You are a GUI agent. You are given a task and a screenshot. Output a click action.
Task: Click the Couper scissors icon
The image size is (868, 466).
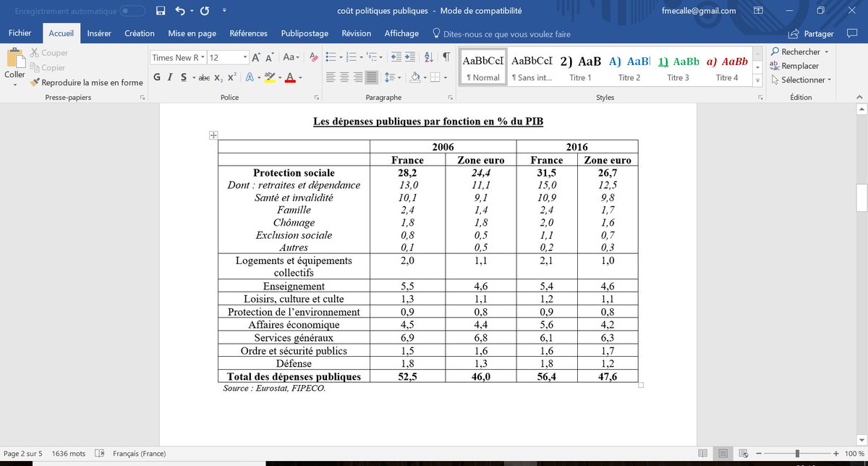[35, 53]
